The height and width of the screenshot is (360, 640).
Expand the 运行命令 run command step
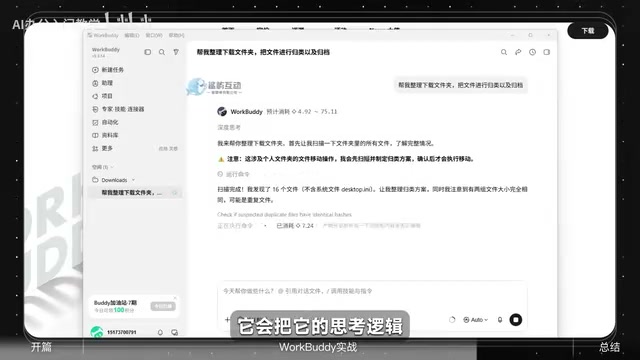click(233, 174)
